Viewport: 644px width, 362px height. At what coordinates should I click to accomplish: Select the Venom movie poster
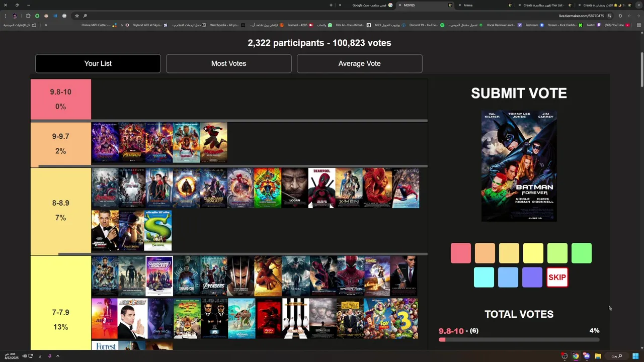pos(296,276)
